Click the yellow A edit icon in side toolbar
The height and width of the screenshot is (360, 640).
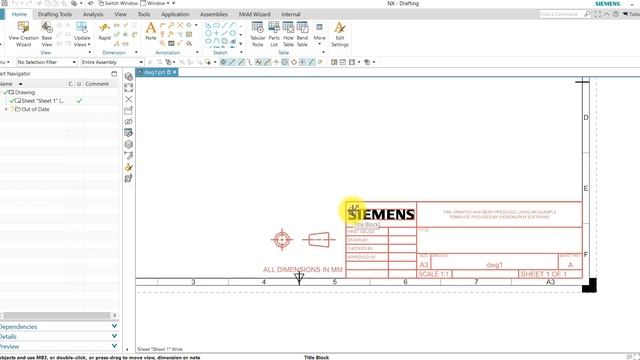(129, 167)
